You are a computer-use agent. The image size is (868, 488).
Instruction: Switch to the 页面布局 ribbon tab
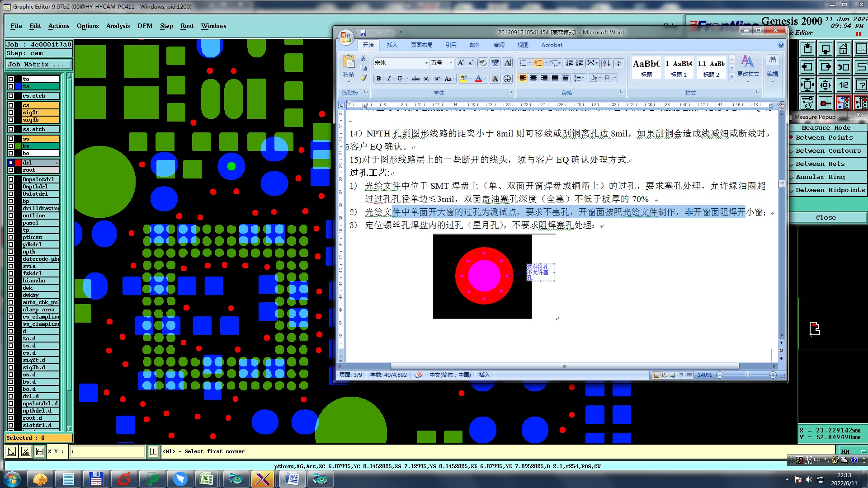click(x=421, y=45)
